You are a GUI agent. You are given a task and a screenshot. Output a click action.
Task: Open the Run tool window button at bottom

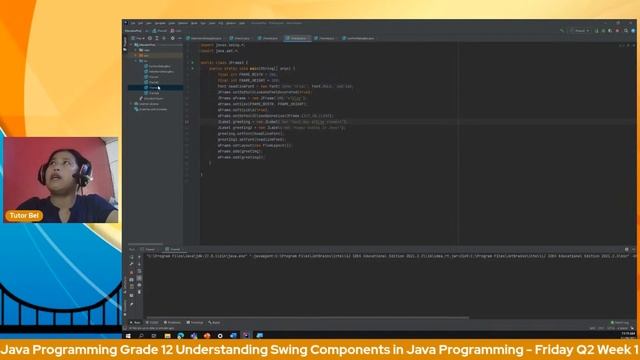tap(135, 322)
